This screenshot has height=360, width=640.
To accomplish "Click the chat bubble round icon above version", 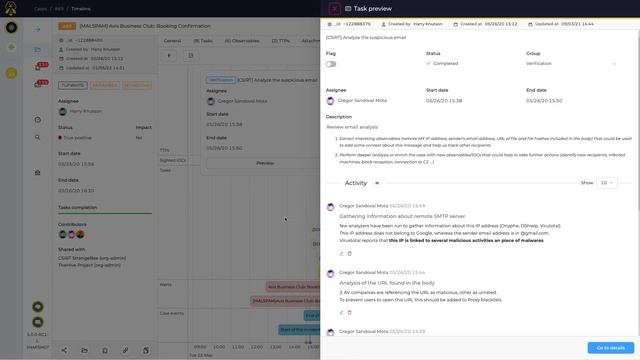I will [x=38, y=322].
